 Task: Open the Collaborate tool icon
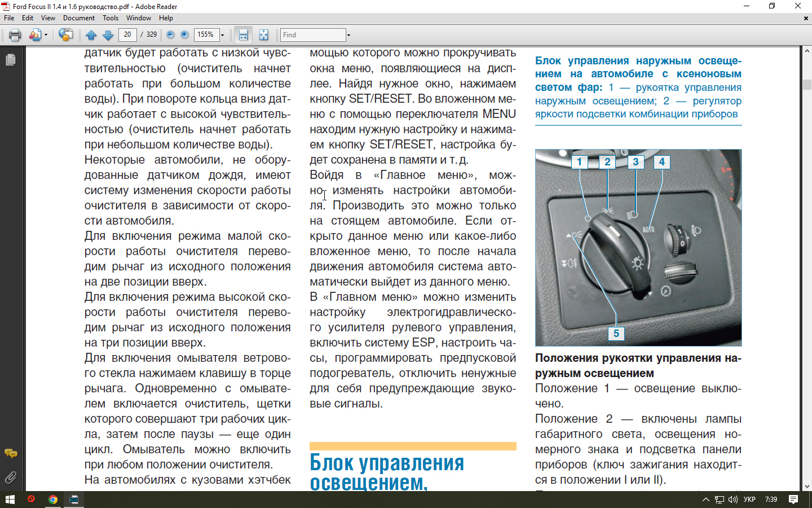click(35, 35)
